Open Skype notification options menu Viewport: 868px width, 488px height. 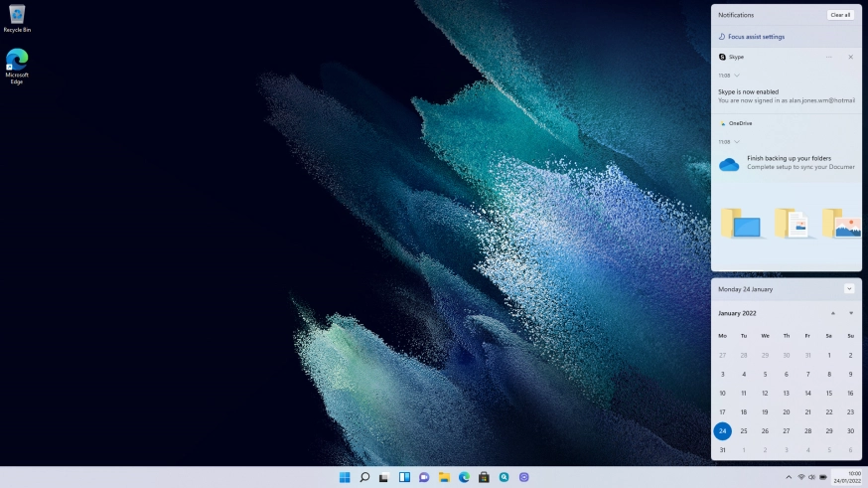click(829, 57)
